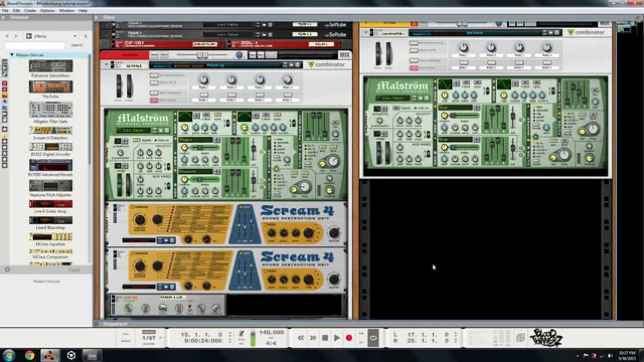Go up one level in the Browser
This screenshot has height=362, width=644.
(x=86, y=36)
